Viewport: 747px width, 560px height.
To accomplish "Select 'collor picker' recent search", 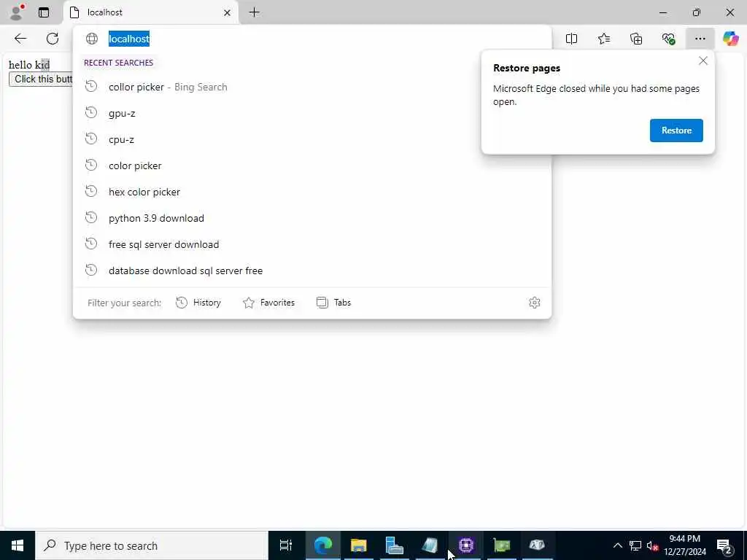I will [x=312, y=87].
